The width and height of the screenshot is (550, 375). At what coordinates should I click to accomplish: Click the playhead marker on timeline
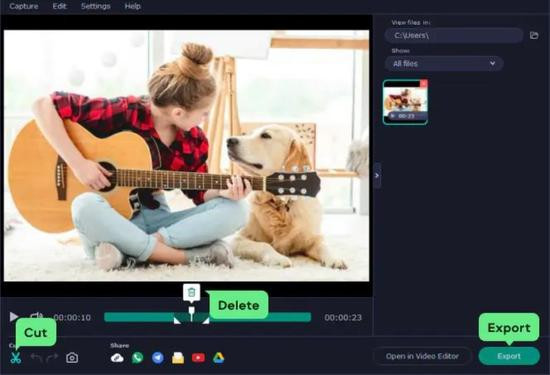(x=192, y=314)
